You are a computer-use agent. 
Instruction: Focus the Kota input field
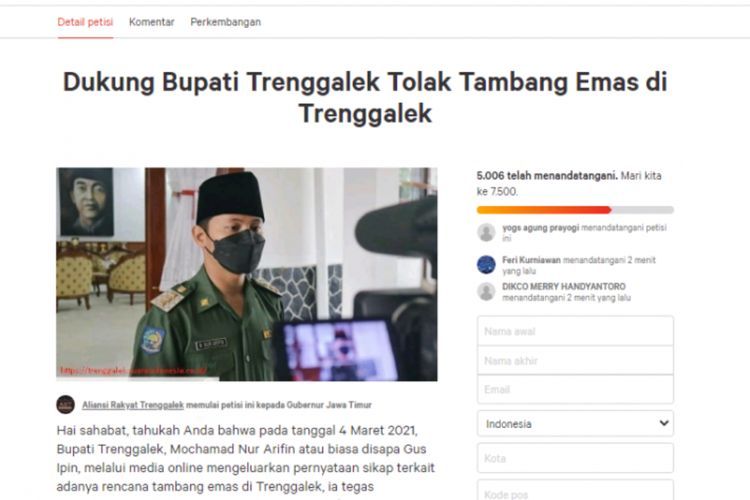(x=575, y=458)
